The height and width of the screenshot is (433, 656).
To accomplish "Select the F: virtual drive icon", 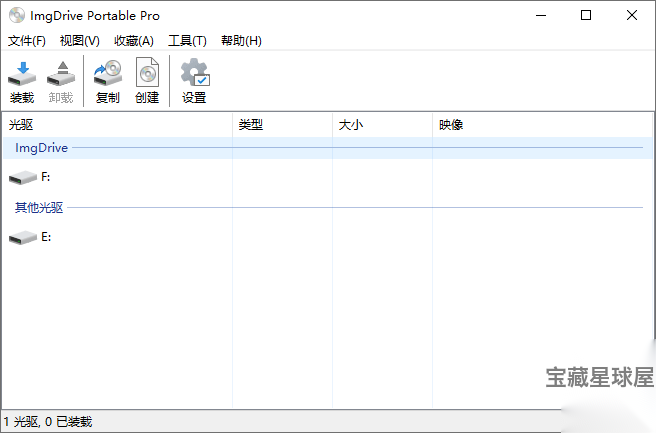I will click(23, 177).
